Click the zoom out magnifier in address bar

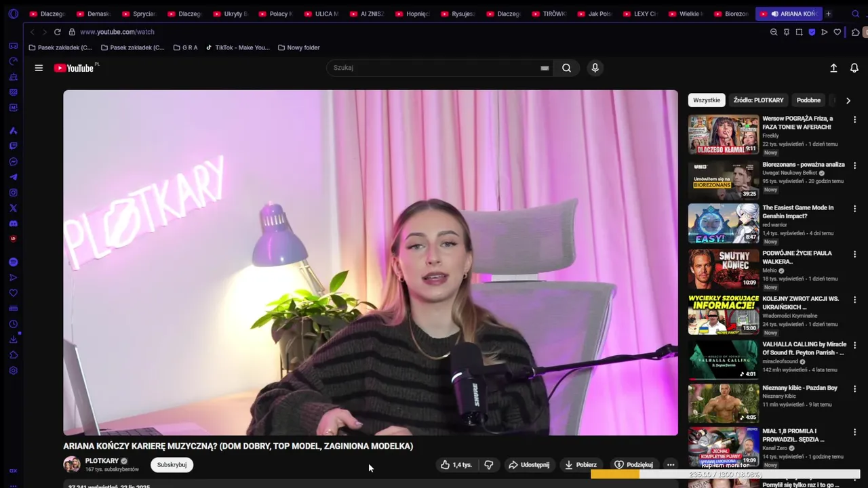coord(774,32)
